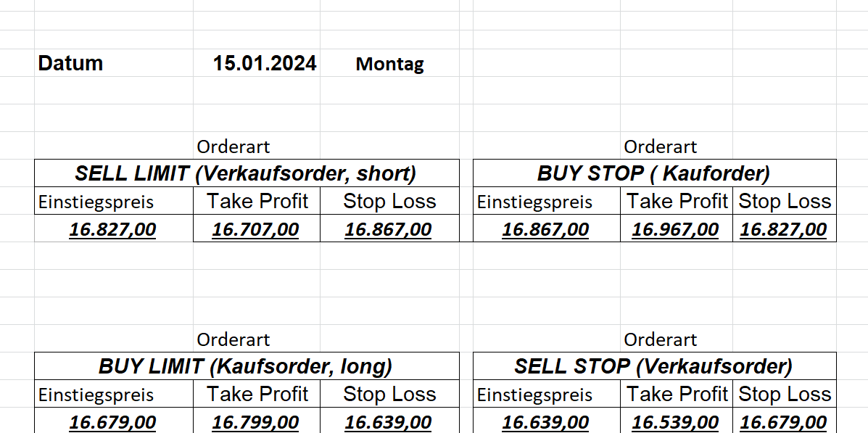
Task: Select the BUY STOP (Kauforder) header cell
Action: 653,173
